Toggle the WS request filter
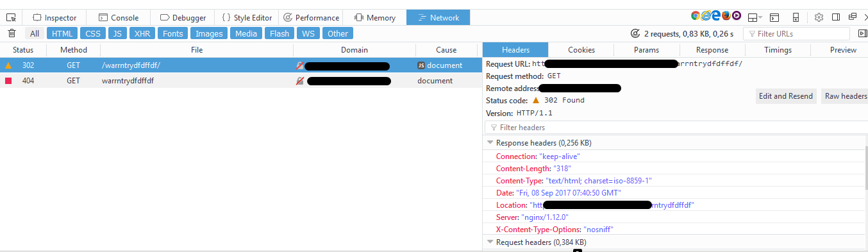This screenshot has width=868, height=252. click(x=308, y=33)
